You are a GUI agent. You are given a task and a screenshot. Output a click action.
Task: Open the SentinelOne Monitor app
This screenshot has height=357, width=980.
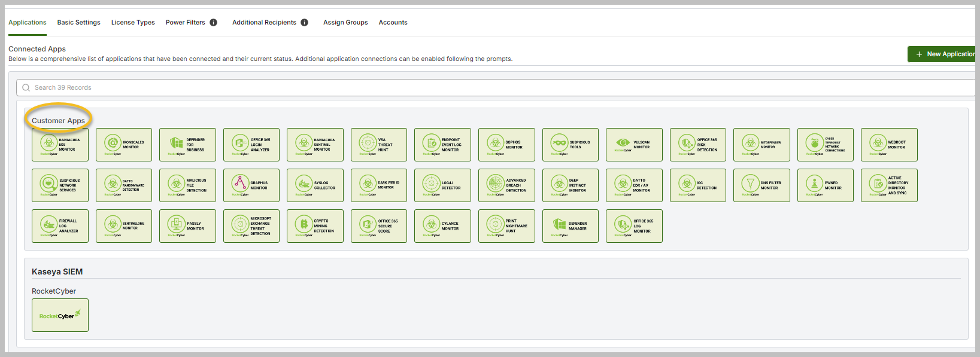124,226
